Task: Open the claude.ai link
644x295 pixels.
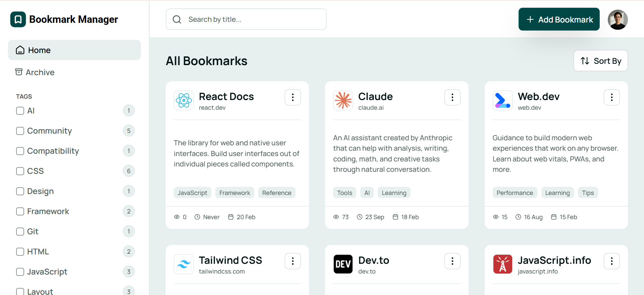Action: click(x=371, y=108)
